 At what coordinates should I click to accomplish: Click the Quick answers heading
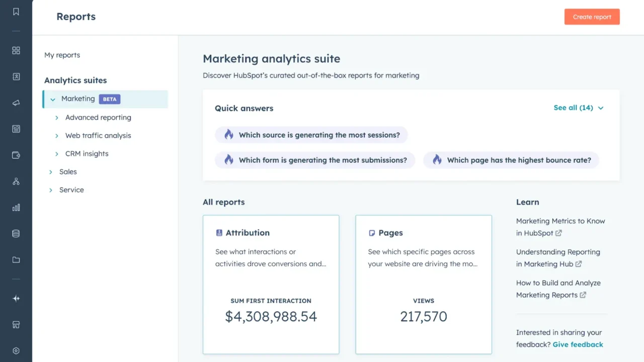coord(244,108)
